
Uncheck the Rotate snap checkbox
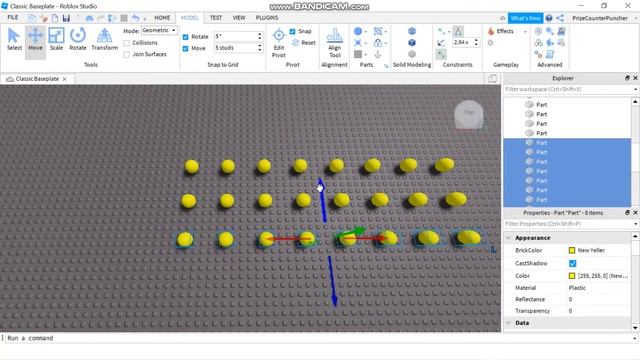[x=185, y=37]
